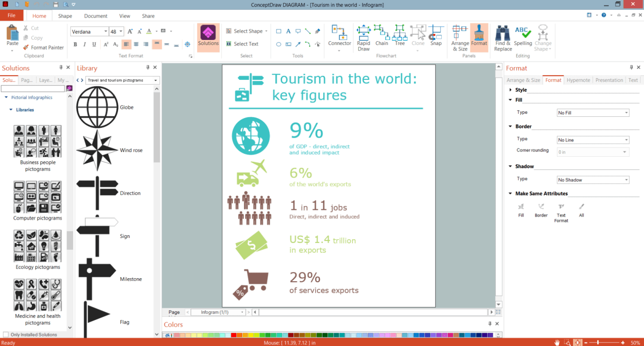Screen dimensions: 644x346
Task: Activate the Chain flowchart tool
Action: (381, 35)
